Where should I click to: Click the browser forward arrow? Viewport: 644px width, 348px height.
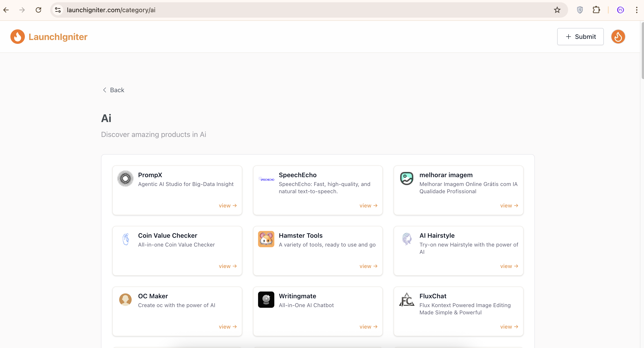22,10
